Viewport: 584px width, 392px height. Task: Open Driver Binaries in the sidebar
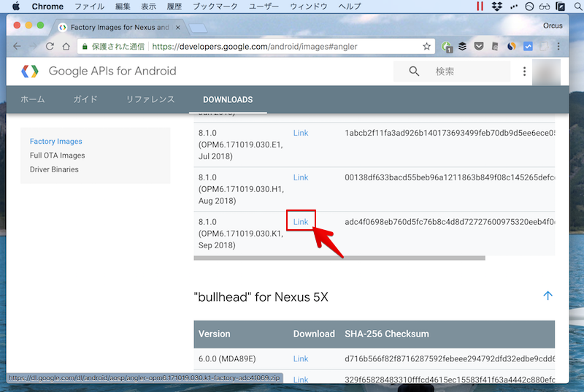[54, 169]
